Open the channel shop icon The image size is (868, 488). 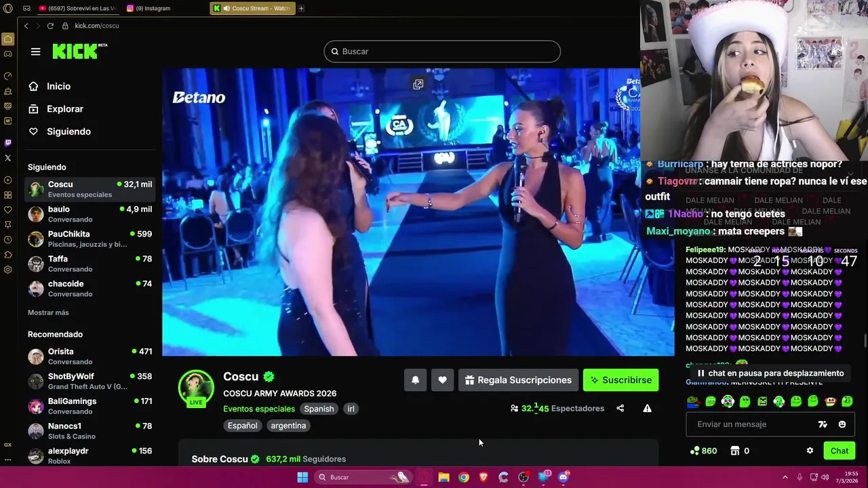click(734, 451)
